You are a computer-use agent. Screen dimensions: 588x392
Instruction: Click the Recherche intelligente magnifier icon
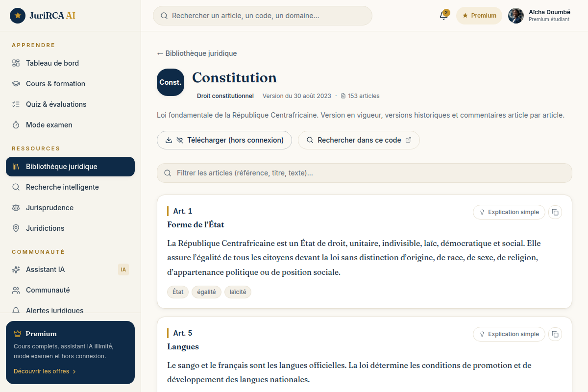[16, 187]
